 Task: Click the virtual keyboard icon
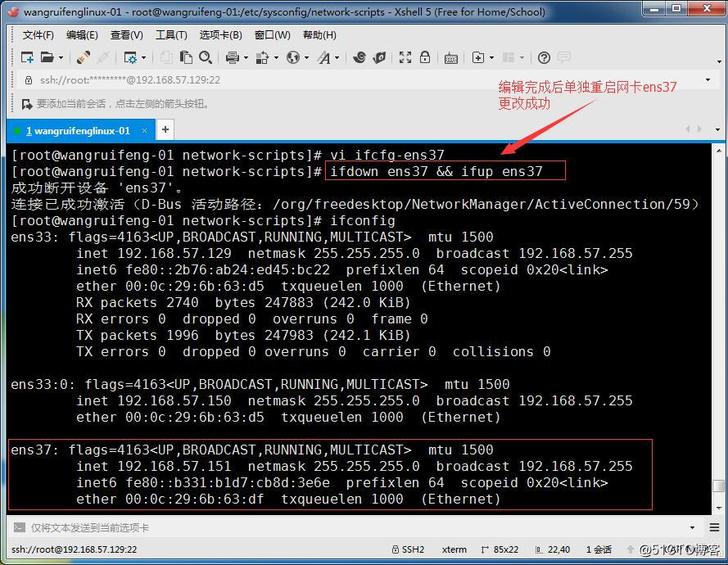[451, 58]
